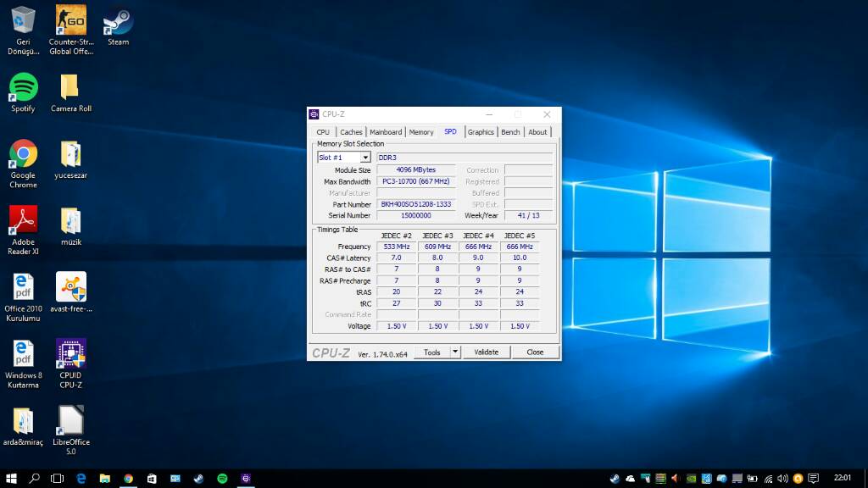
Task: Click the avast-free installer icon
Action: pyautogui.click(x=70, y=288)
